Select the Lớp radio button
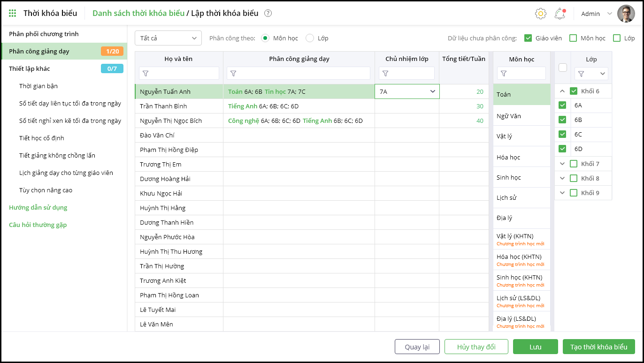This screenshot has width=644, height=363. (x=310, y=38)
